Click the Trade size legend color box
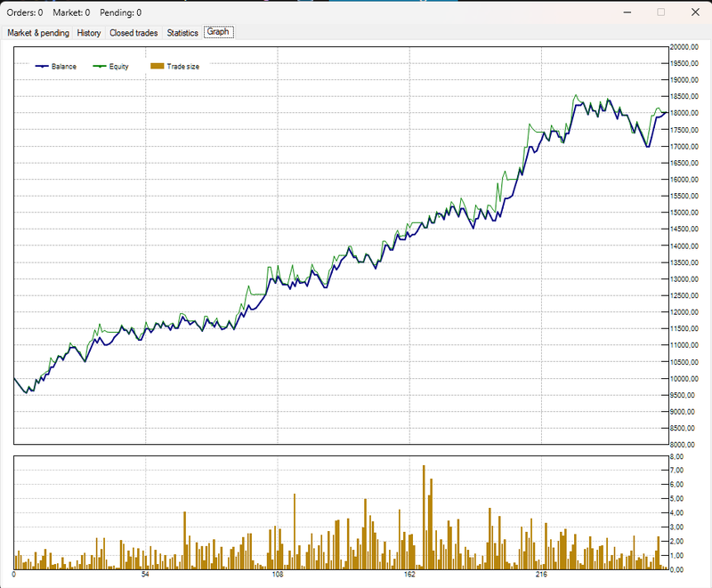 [158, 66]
